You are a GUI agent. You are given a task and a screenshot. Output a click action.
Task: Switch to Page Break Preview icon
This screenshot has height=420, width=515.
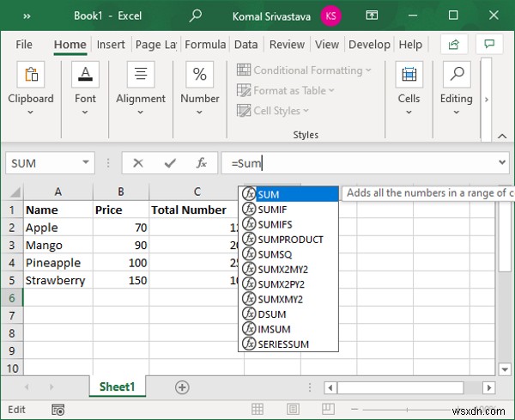tap(328, 409)
